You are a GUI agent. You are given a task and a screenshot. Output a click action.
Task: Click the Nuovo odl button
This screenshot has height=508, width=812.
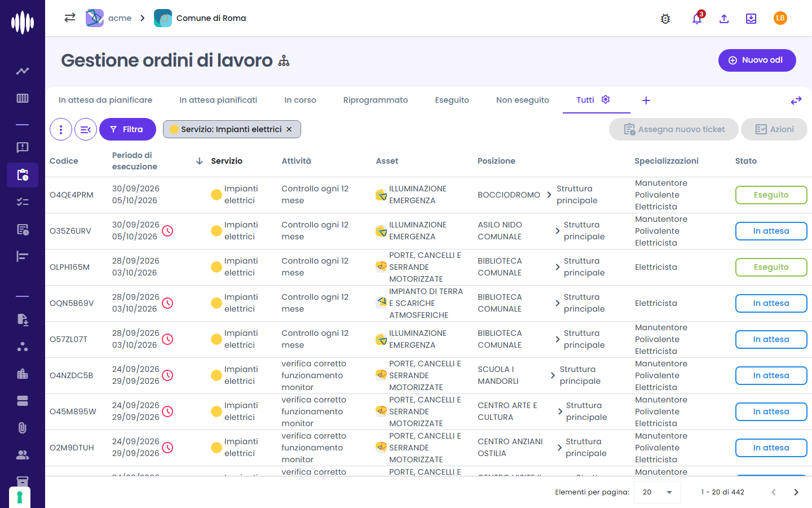(757, 60)
